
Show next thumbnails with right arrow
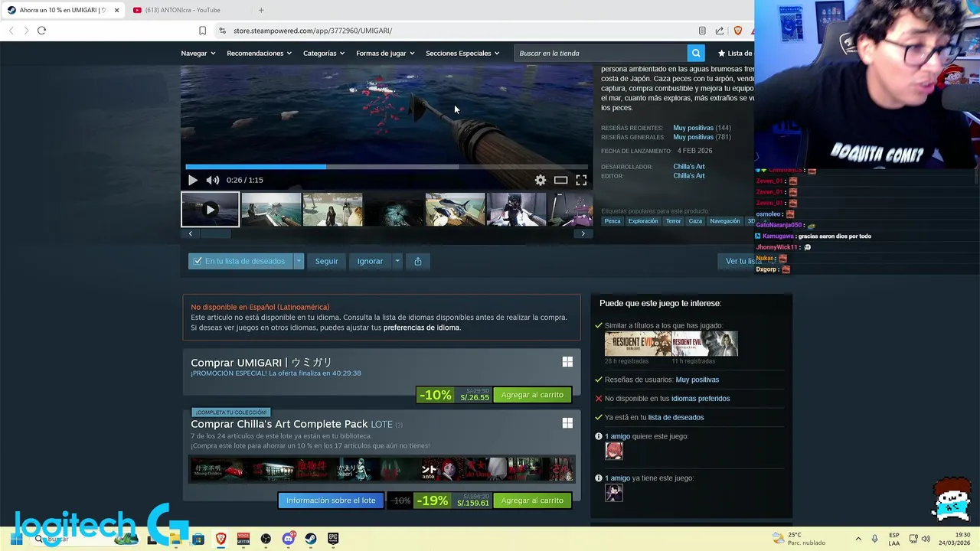(x=583, y=233)
